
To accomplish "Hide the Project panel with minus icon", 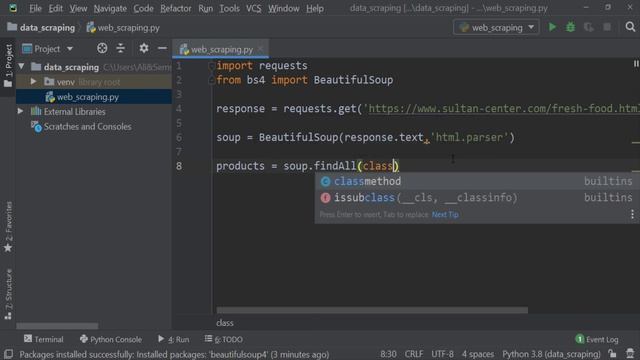I will [162, 49].
